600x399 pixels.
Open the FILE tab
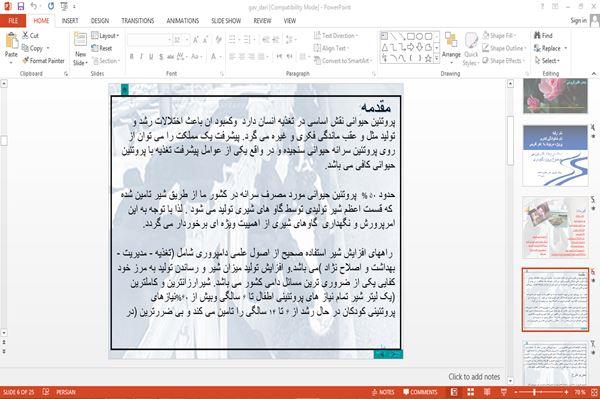13,21
